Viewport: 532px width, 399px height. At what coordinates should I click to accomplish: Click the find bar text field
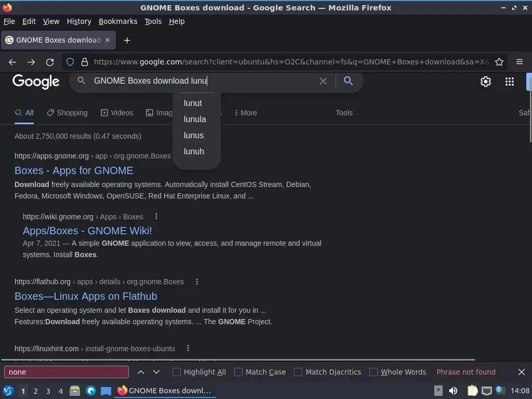click(x=66, y=372)
